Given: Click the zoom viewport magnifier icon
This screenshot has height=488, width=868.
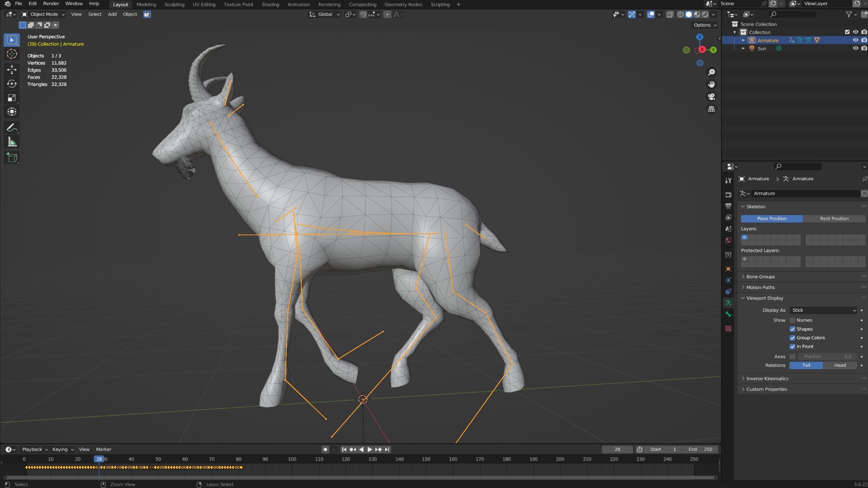Looking at the screenshot, I should pos(711,72).
